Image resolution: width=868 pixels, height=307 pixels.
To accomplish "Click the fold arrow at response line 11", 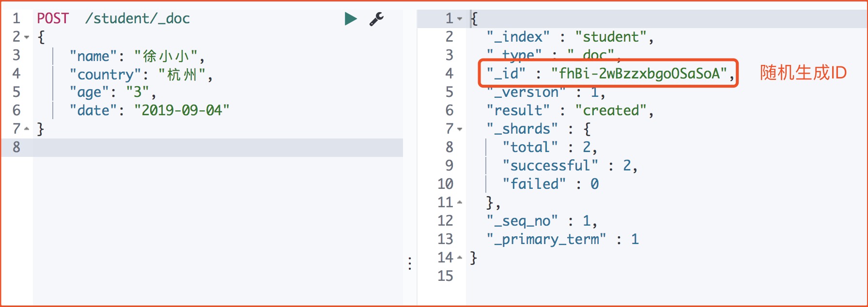I will [460, 202].
